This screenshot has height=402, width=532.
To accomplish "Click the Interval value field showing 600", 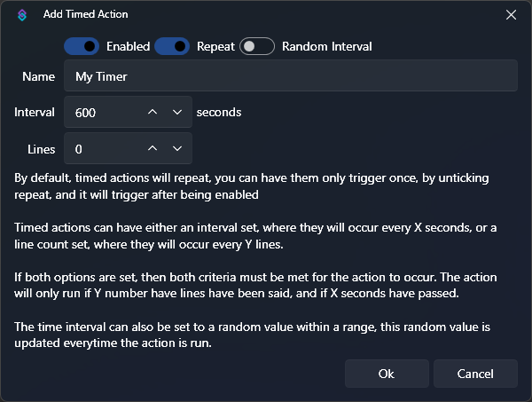I will 99,113.
